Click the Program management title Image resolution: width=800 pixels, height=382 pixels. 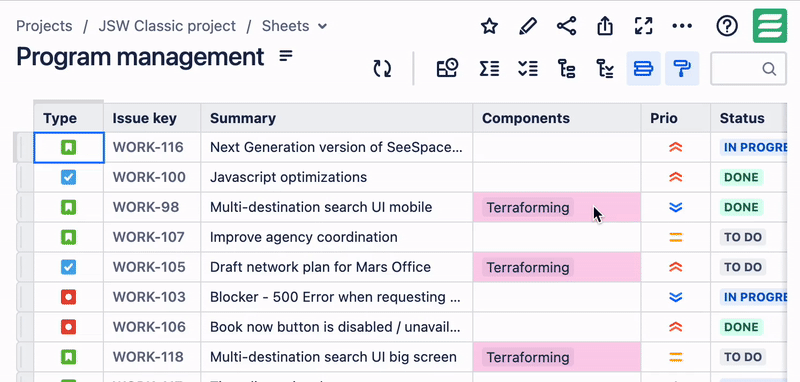pos(140,57)
